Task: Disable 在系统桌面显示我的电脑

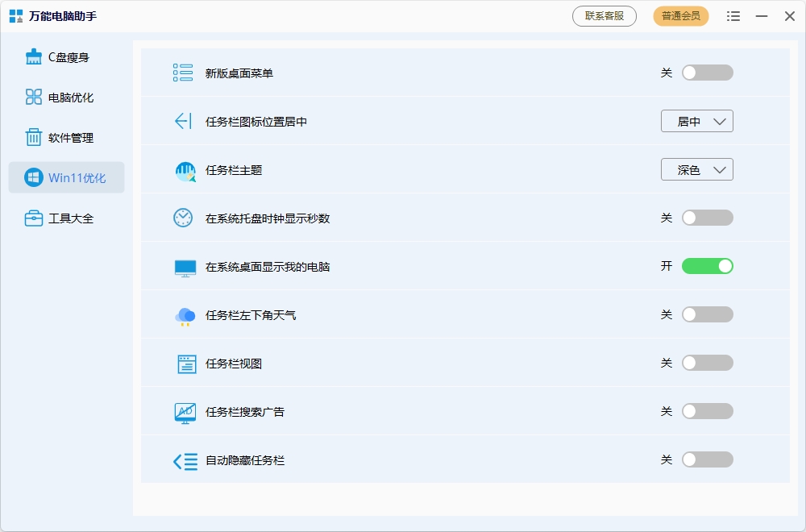Action: coord(708,266)
